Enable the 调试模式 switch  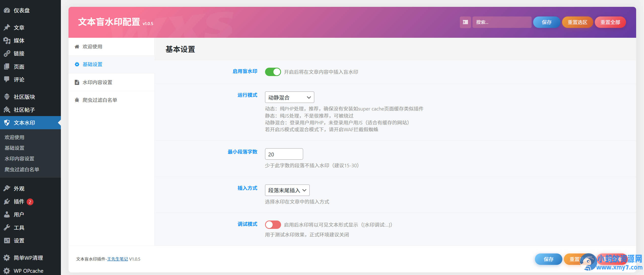[x=273, y=225]
